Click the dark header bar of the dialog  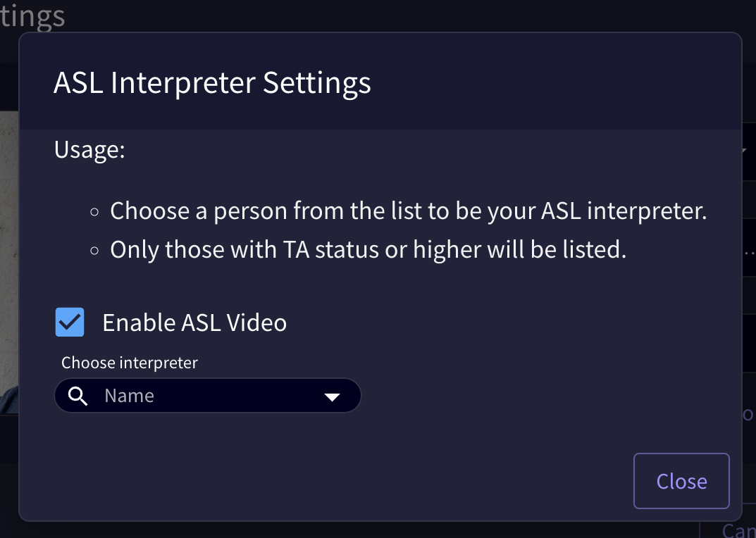380,81
